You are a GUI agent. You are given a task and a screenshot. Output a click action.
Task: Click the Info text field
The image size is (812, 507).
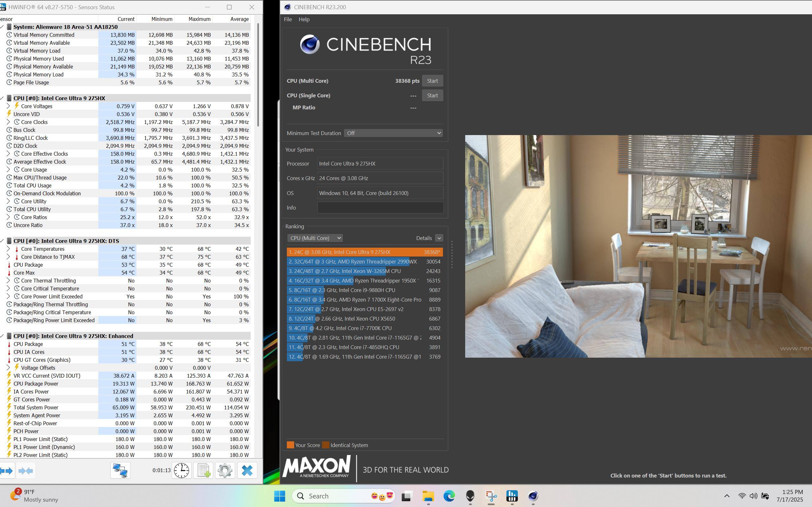380,208
